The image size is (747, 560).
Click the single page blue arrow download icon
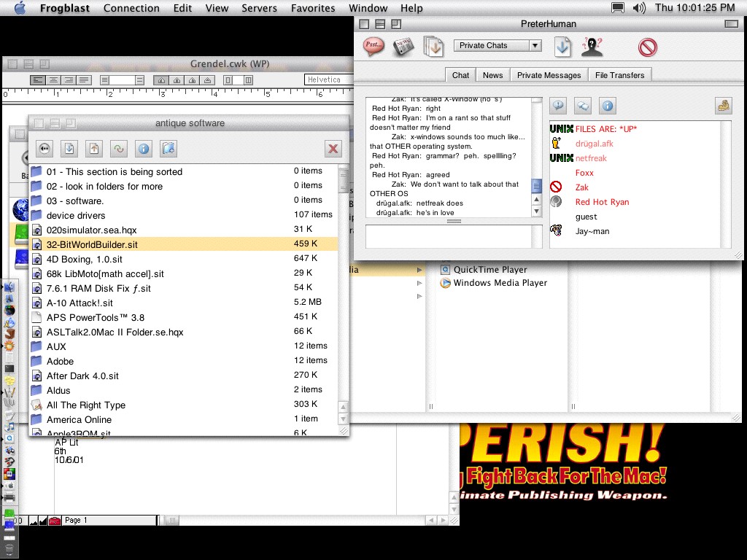coord(562,47)
